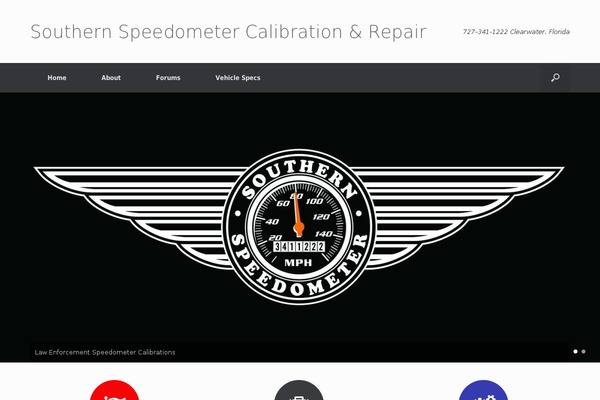
Task: Go to the Home menu item
Action: coord(57,78)
